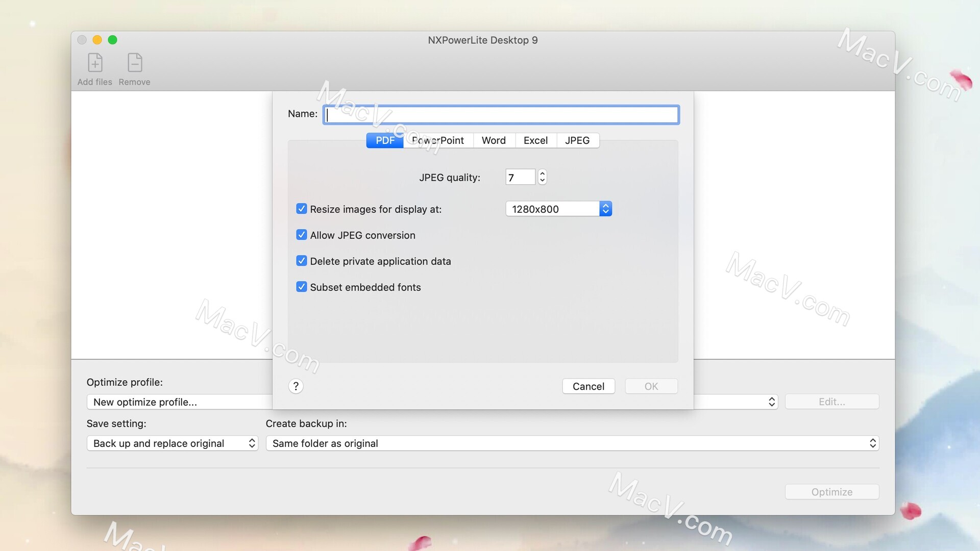This screenshot has width=980, height=551.
Task: Select the PDF optimization tab
Action: pos(384,140)
